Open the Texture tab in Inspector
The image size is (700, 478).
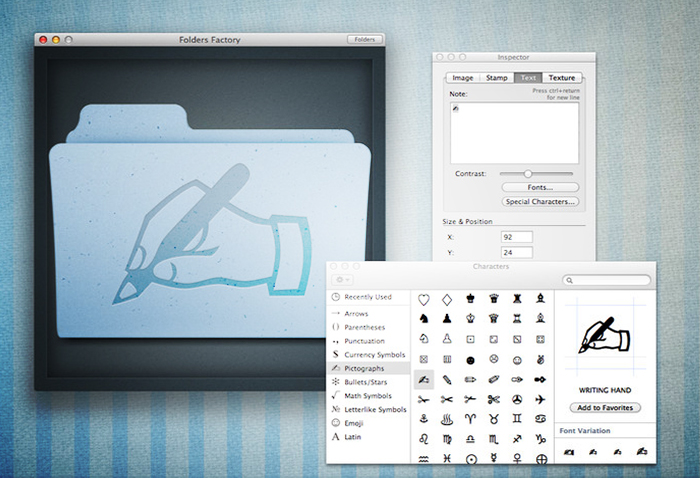562,78
